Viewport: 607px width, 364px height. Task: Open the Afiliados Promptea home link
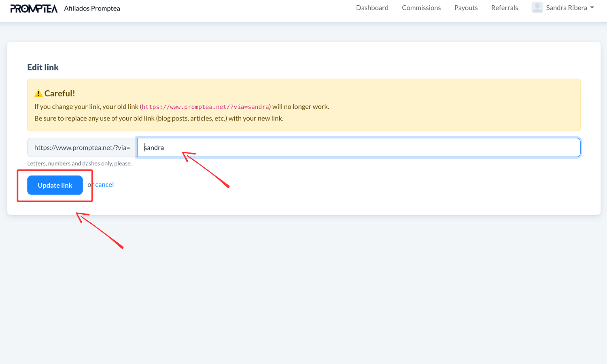(92, 8)
